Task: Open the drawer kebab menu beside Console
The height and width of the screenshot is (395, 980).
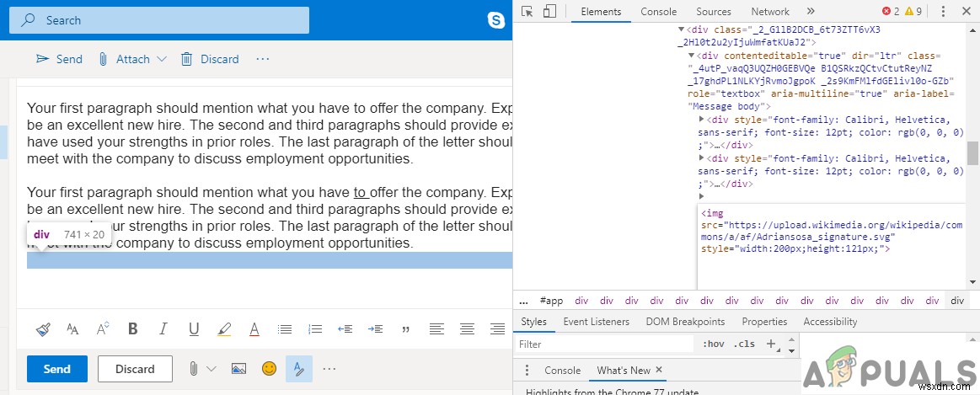Action: 527,370
